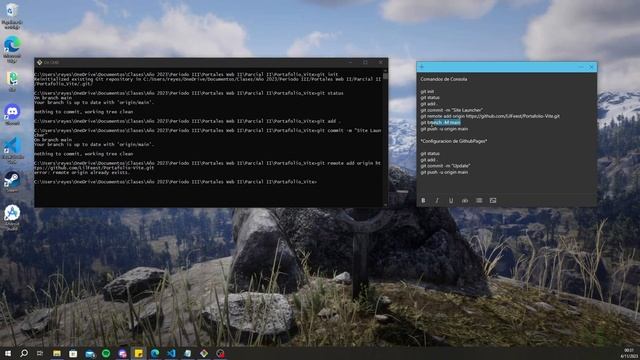
Task: Open Task View on the taskbar
Action: click(x=40, y=353)
